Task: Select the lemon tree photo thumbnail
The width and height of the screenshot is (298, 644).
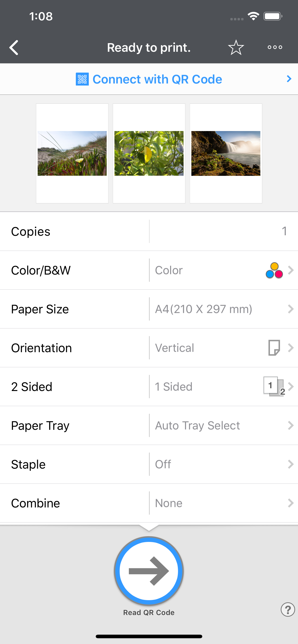Action: point(149,153)
